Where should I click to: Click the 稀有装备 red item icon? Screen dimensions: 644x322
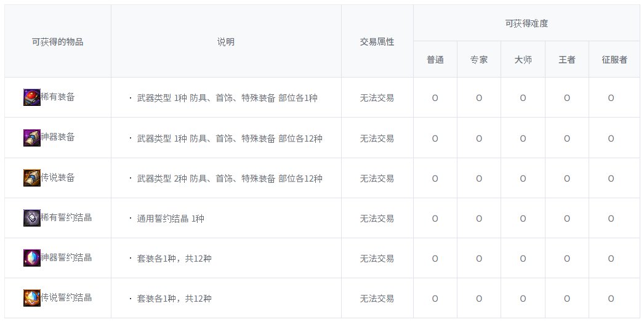(x=32, y=98)
